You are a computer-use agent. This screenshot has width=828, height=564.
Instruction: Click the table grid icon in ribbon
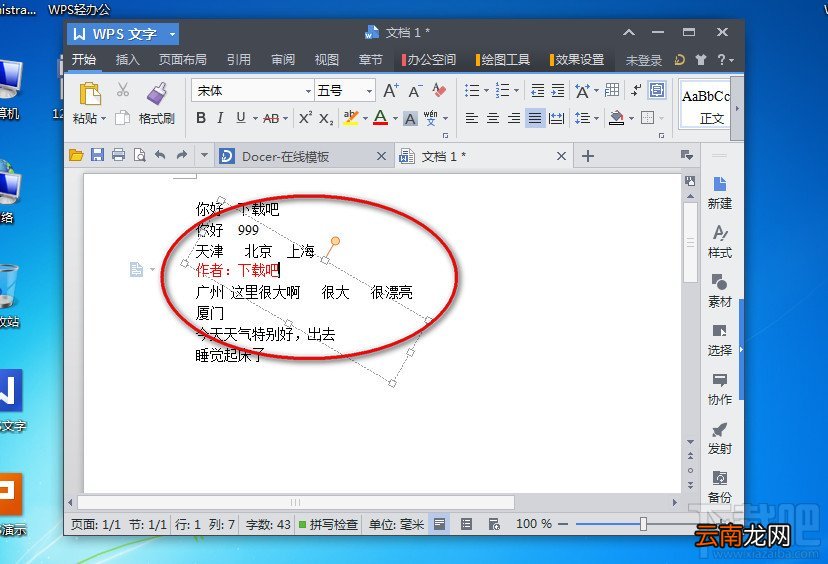[612, 90]
